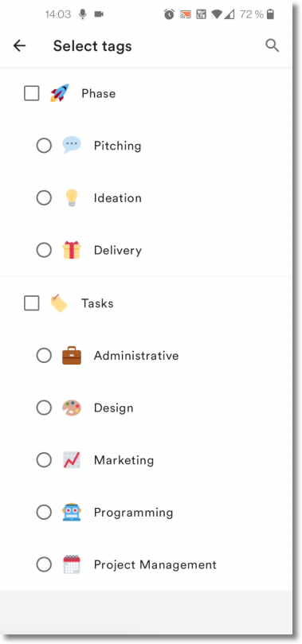This screenshot has height=644, width=302.
Task: Tap the back arrow icon
Action: [x=19, y=45]
